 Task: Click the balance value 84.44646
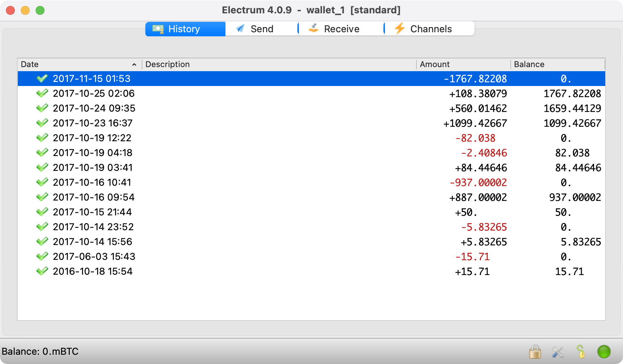(x=578, y=168)
